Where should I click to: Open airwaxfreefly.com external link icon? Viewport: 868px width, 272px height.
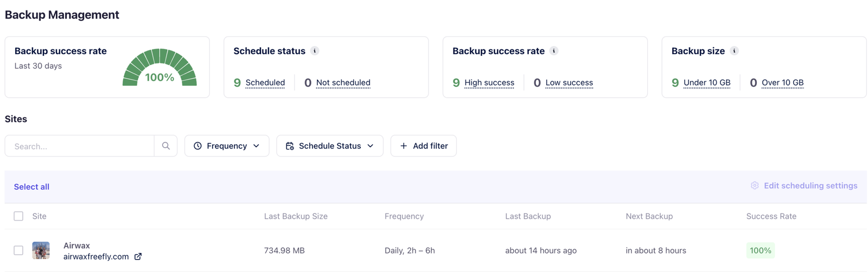[138, 256]
